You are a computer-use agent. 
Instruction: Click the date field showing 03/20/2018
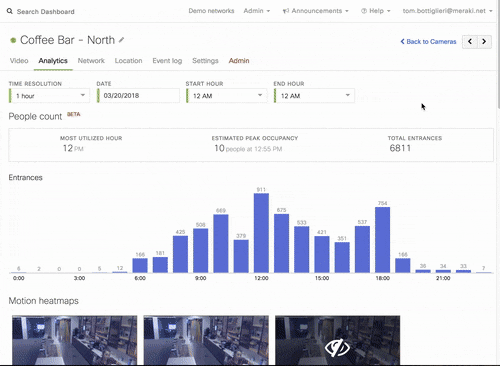coord(138,96)
